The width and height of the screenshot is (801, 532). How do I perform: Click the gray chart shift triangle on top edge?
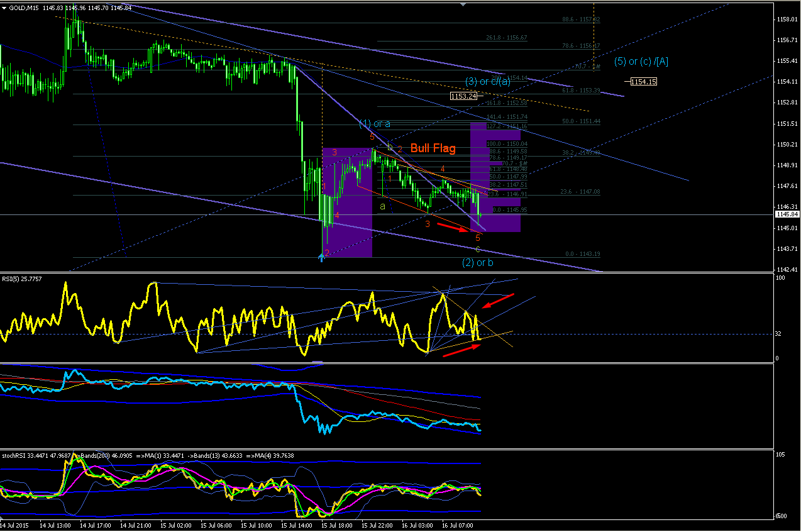tap(463, 4)
